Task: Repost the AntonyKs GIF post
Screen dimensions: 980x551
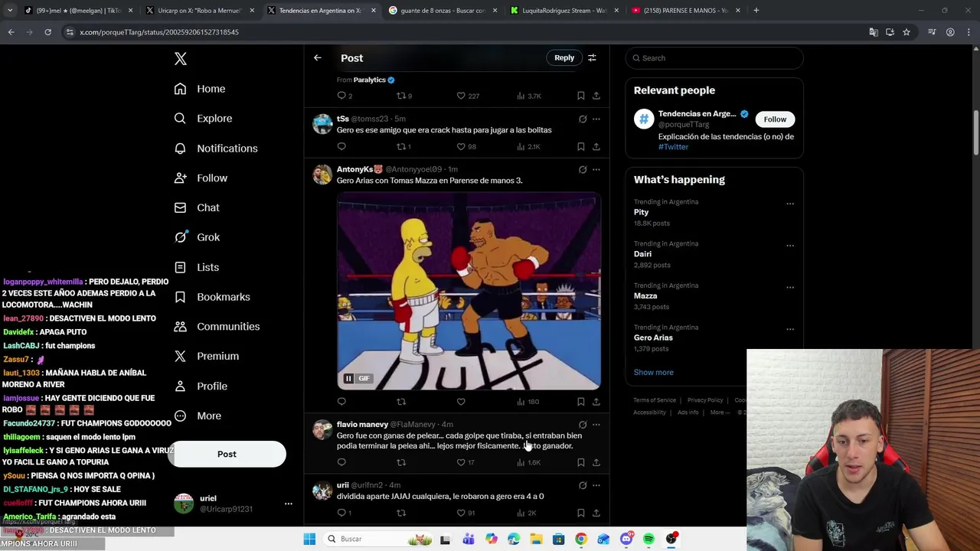Action: [x=400, y=402]
